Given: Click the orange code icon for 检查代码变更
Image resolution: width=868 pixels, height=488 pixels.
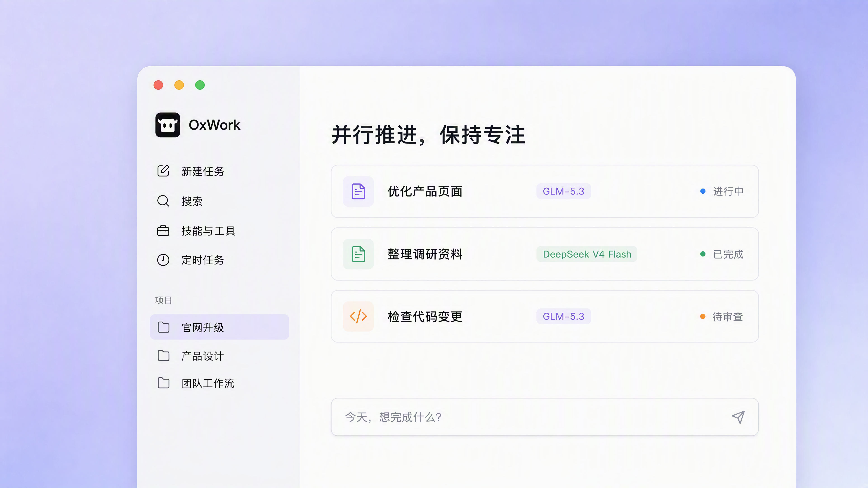Looking at the screenshot, I should point(358,317).
